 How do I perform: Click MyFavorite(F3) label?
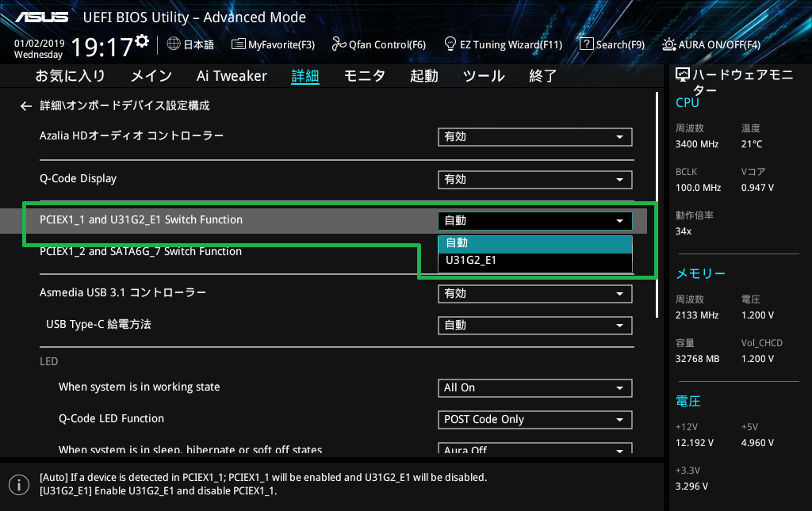click(282, 44)
